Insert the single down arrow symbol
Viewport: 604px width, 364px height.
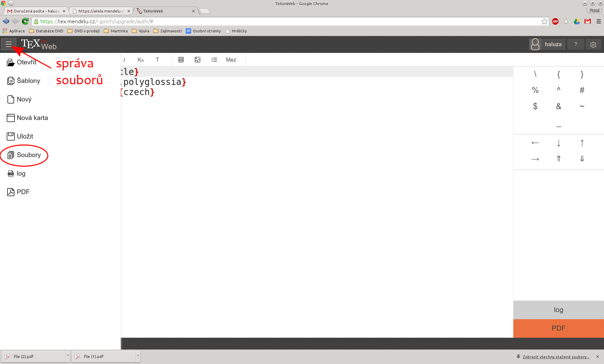click(558, 143)
